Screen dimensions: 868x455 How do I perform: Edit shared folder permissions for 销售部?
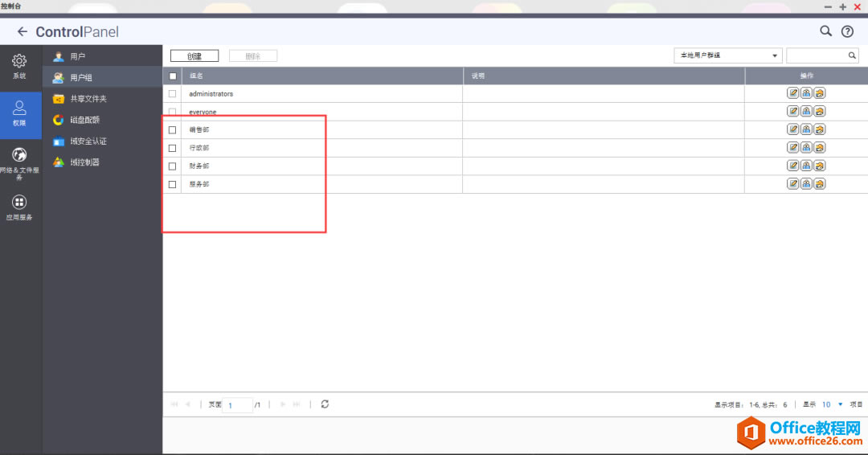pyautogui.click(x=819, y=129)
